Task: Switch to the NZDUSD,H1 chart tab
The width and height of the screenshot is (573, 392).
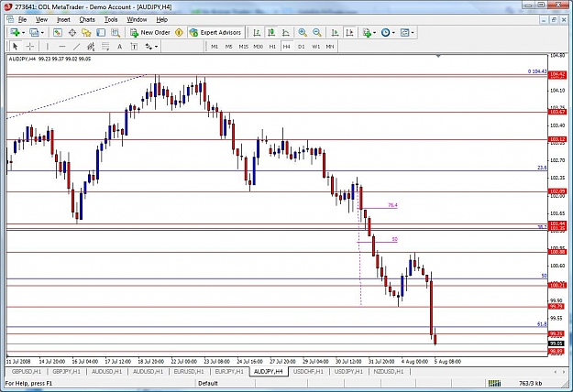Action: [388, 372]
